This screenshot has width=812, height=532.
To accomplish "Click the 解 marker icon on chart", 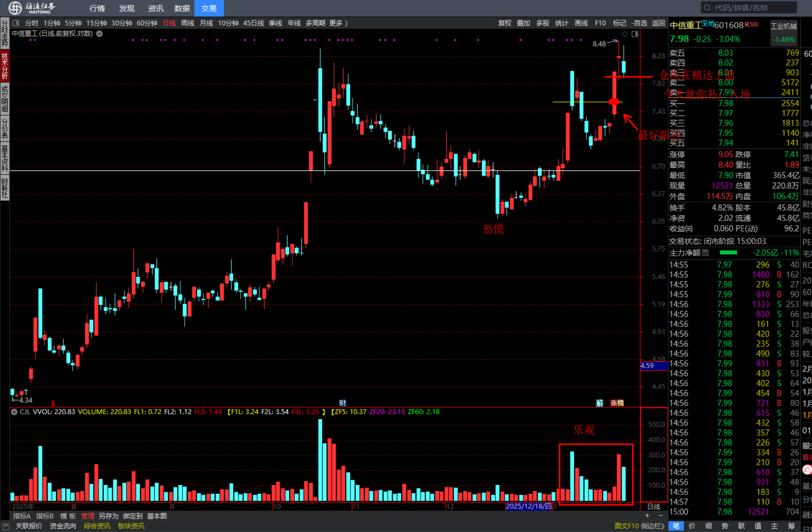I will pyautogui.click(x=599, y=403).
